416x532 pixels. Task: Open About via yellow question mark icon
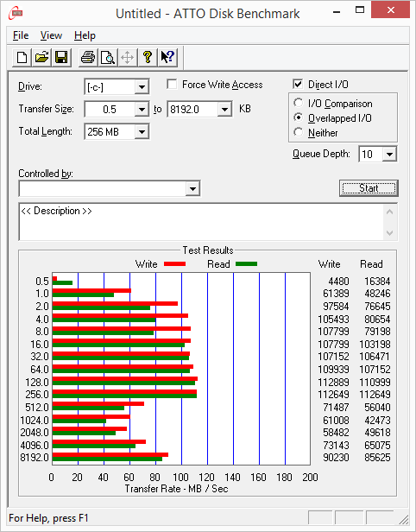pos(148,57)
